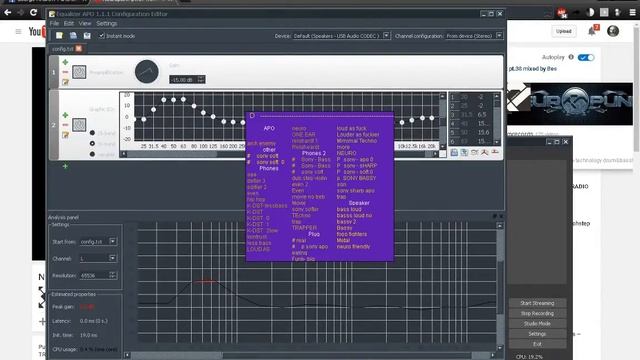The image size is (640, 360).
Task: Click Stop Recording in the OBS window
Action: point(537,313)
